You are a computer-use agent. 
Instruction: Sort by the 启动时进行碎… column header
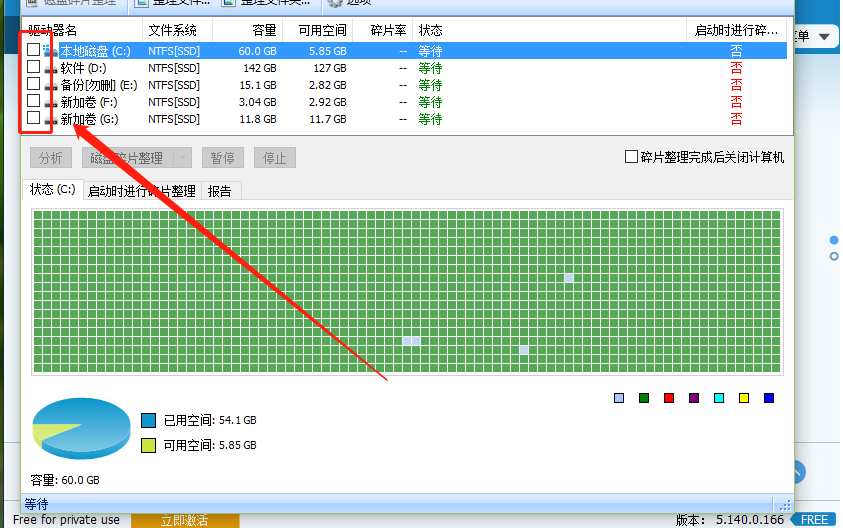[x=737, y=30]
